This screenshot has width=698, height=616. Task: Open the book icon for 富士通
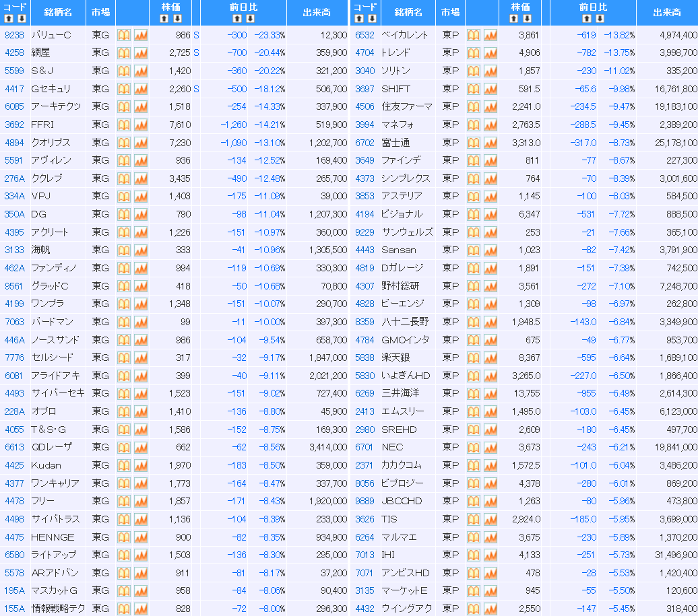pyautogui.click(x=474, y=143)
